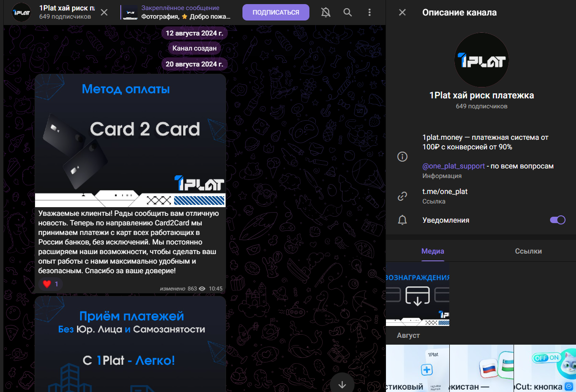Click the Канал создан service message
The image size is (576, 392).
tap(195, 48)
